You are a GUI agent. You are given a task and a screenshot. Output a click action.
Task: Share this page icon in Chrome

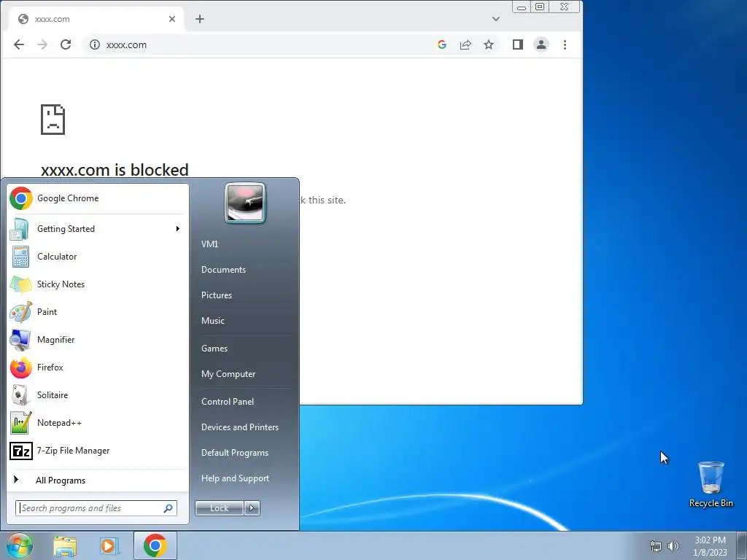pyautogui.click(x=465, y=44)
